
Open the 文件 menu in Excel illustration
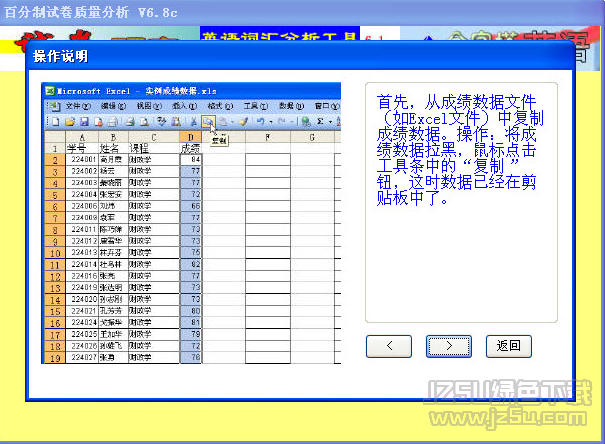[78, 106]
